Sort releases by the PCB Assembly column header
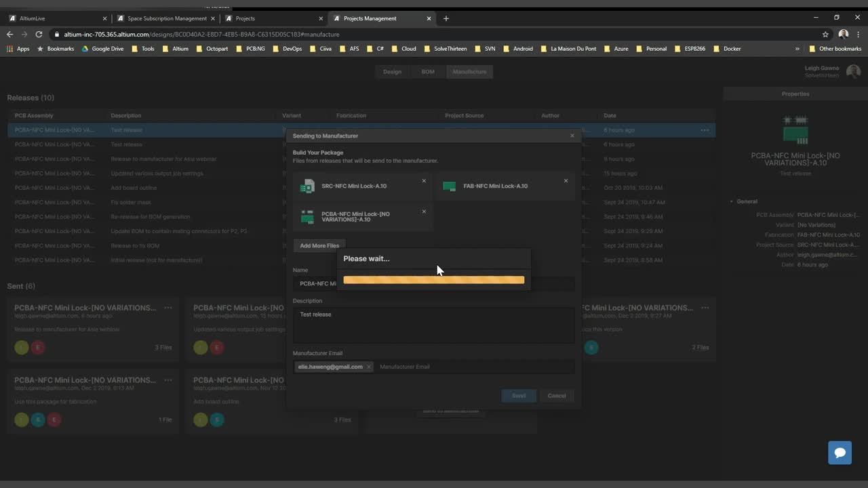The image size is (868, 488). (x=34, y=115)
